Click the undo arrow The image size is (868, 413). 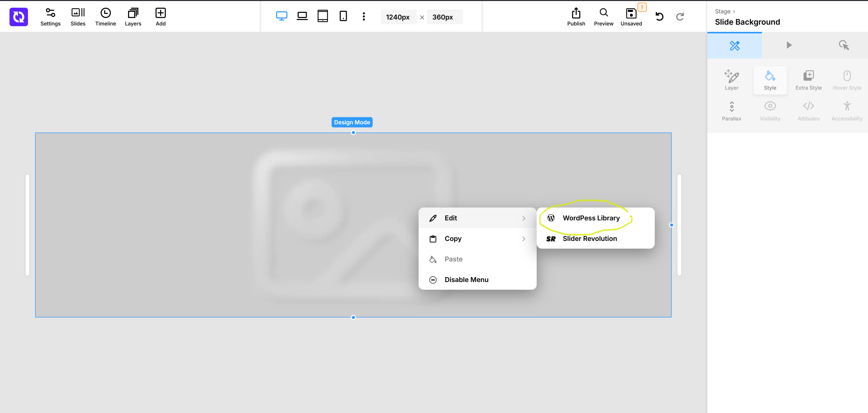tap(659, 16)
